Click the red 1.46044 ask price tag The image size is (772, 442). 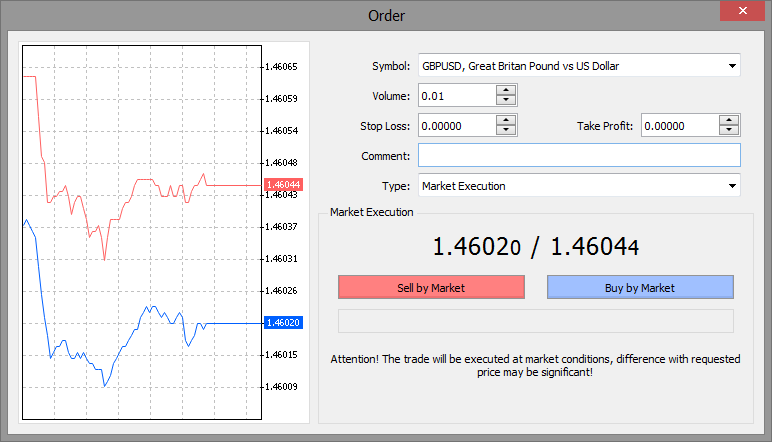tap(284, 185)
